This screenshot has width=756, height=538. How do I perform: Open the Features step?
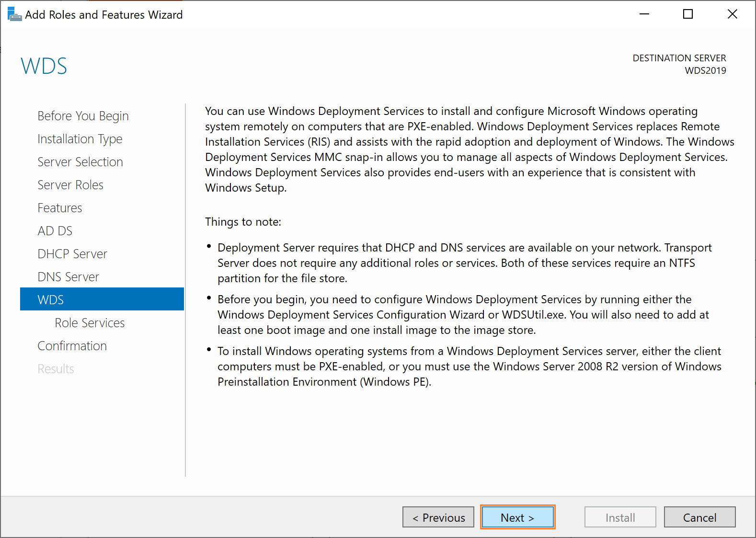pos(60,208)
